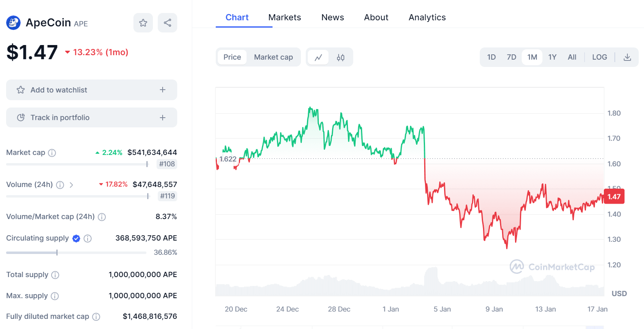Image resolution: width=644 pixels, height=329 pixels.
Task: Select the 7D time range
Action: coord(511,57)
